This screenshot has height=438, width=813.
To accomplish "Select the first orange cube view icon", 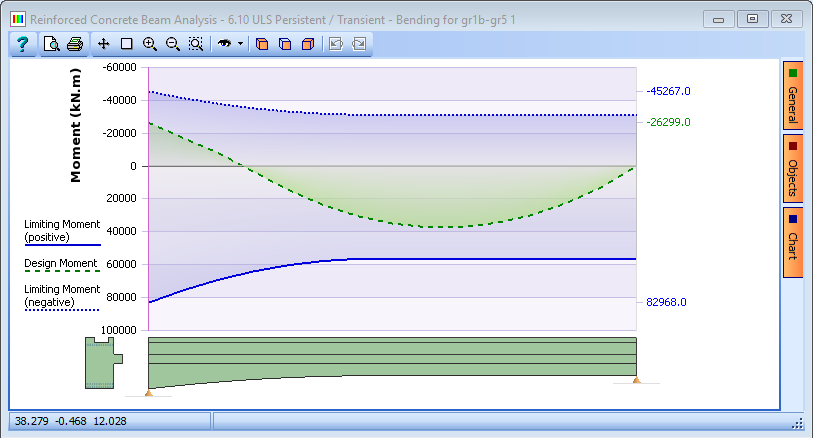I will pos(262,44).
